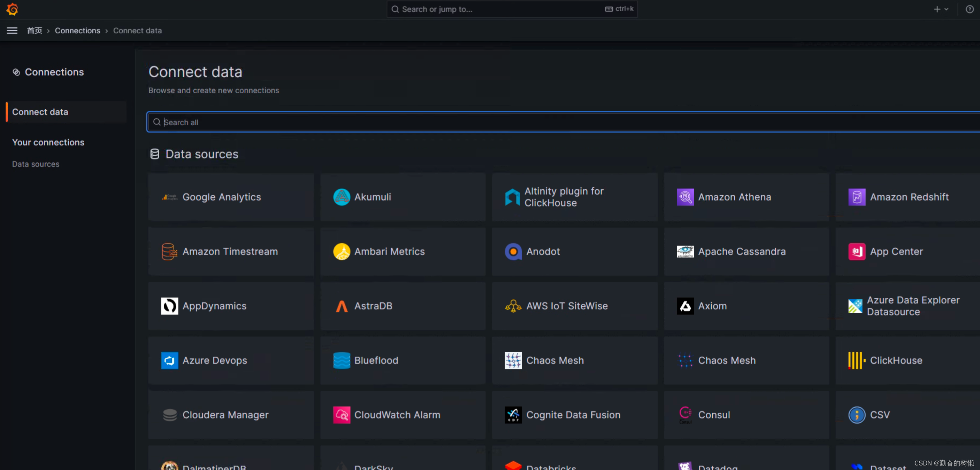The width and height of the screenshot is (980, 470).
Task: Click the Ambari Metrics icon
Action: (x=342, y=251)
